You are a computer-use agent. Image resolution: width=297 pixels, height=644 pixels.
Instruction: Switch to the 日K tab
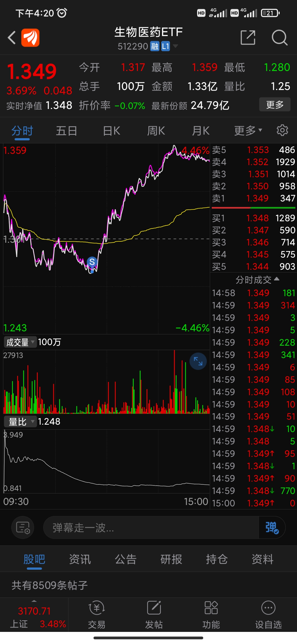[112, 131]
